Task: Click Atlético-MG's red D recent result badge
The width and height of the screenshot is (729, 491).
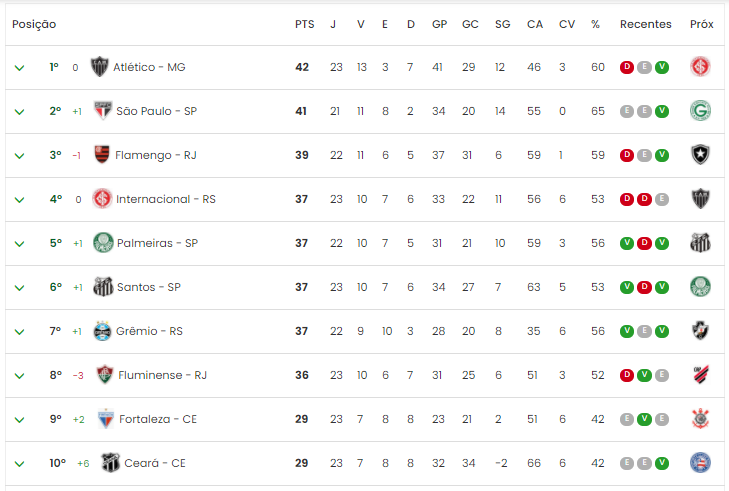Action: (627, 67)
